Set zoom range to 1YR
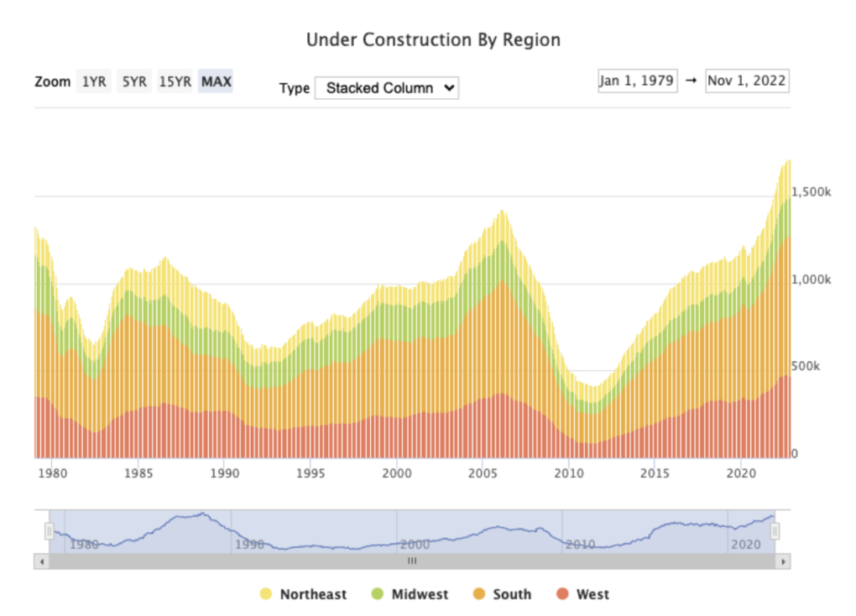The width and height of the screenshot is (856, 616). tap(94, 81)
